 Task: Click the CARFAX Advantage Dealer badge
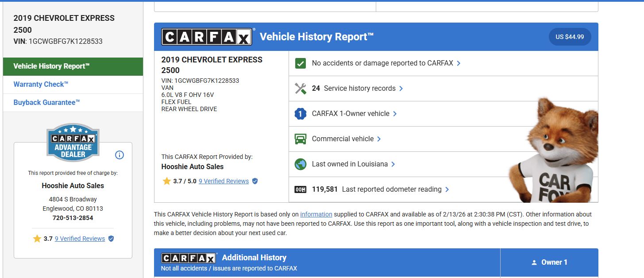pos(73,143)
